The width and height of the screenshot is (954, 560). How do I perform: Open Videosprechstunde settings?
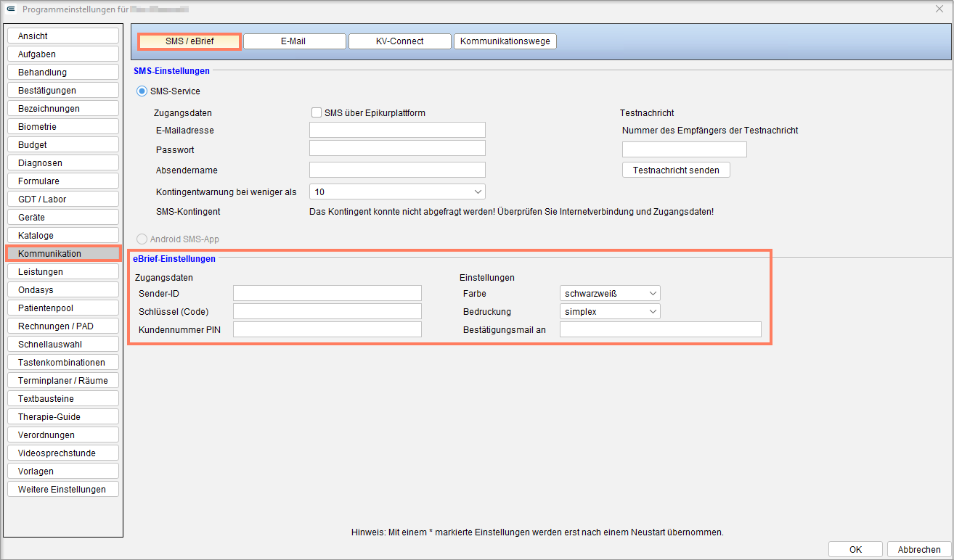point(63,453)
